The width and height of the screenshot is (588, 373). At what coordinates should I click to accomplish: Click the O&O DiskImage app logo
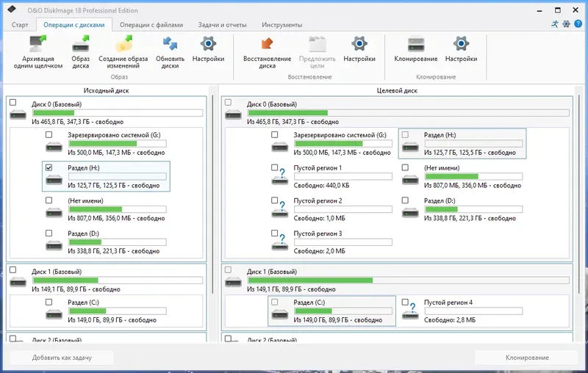(12, 10)
